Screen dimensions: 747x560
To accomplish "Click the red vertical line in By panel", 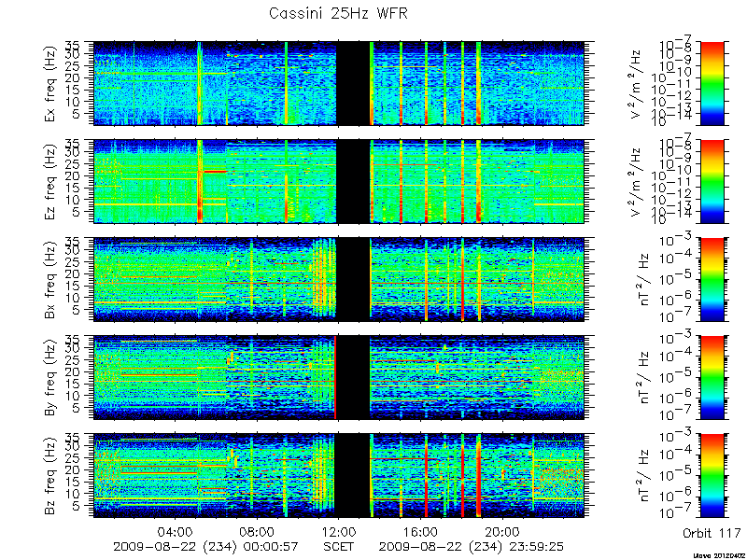I will pos(335,378).
